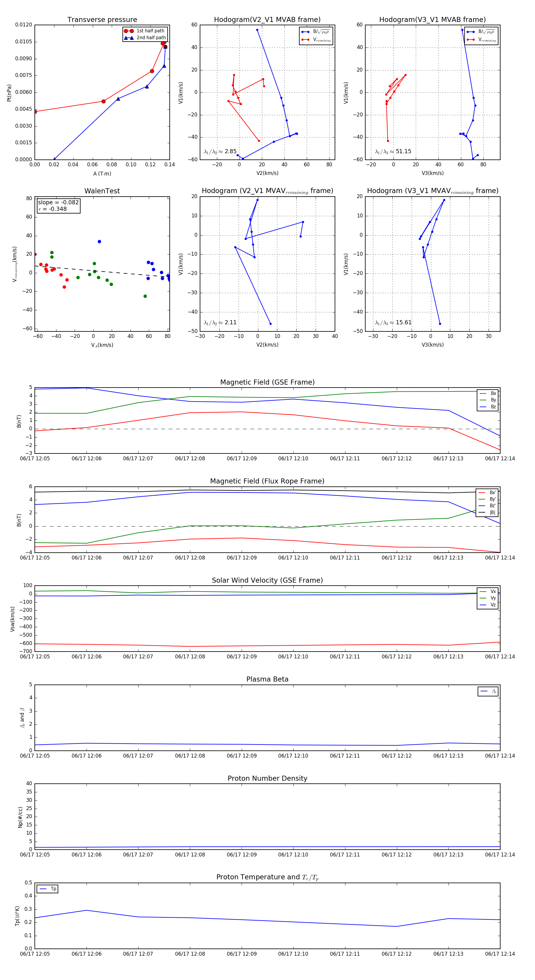
Task: Select the Bx' legend entry
Action: [x=487, y=492]
